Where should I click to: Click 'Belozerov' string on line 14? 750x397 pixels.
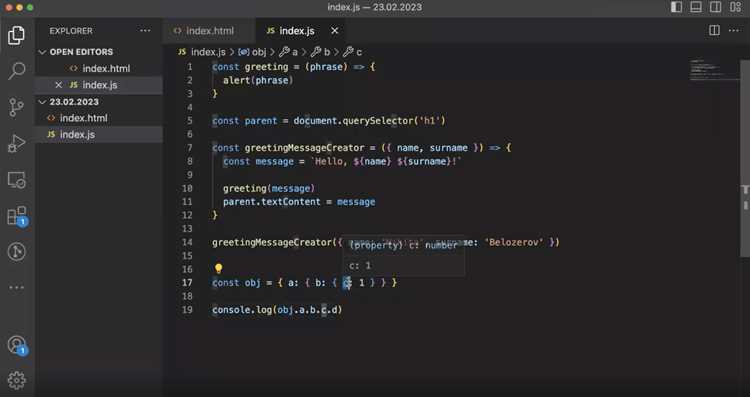514,243
